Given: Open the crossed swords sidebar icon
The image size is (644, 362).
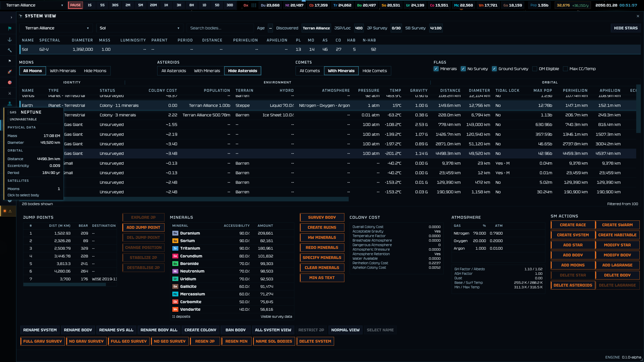Looking at the screenshot, I should (x=10, y=93).
